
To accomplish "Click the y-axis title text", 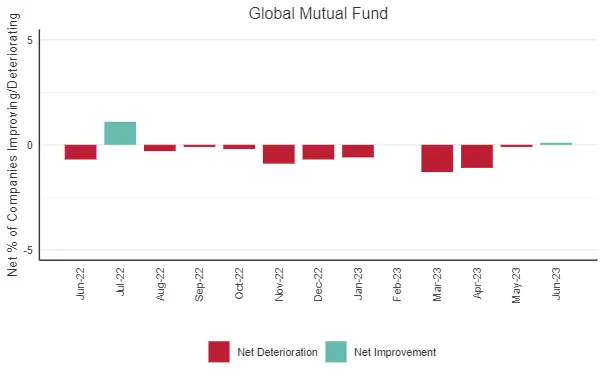I will 13,145.
